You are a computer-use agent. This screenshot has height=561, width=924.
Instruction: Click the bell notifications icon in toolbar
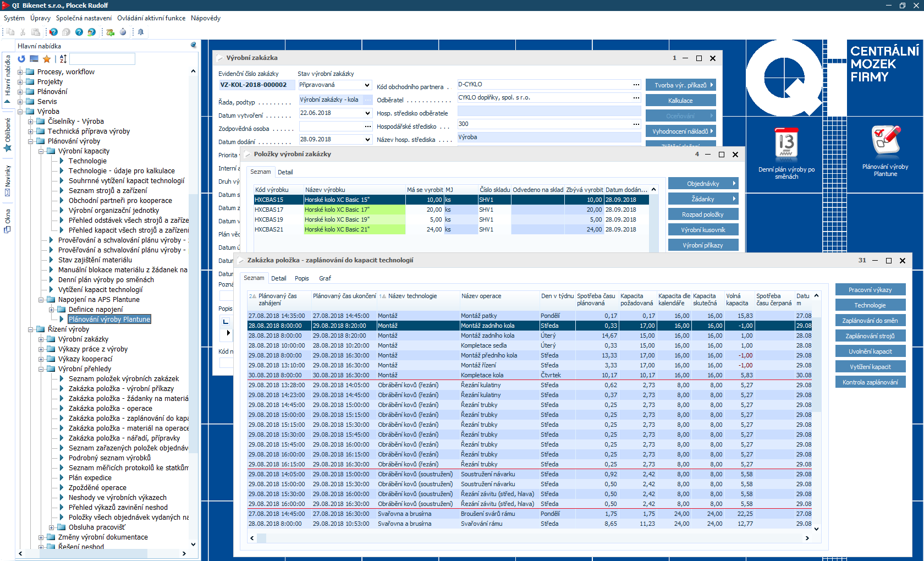141,32
